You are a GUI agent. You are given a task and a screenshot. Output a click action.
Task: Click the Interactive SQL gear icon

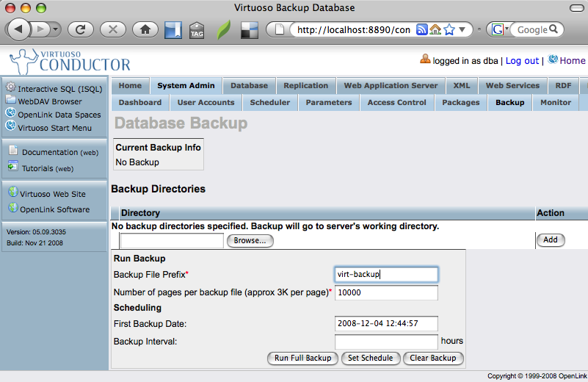(x=10, y=87)
